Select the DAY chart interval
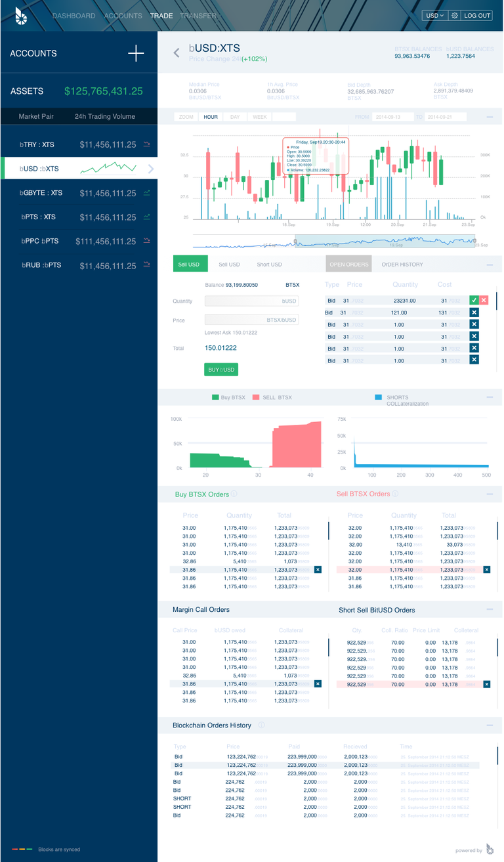Image resolution: width=504 pixels, height=862 pixels. [x=234, y=117]
